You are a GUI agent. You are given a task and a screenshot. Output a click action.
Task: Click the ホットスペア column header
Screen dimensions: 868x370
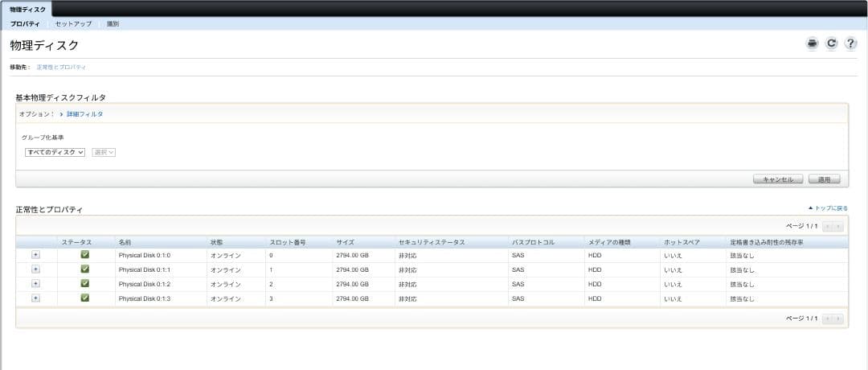coord(693,242)
